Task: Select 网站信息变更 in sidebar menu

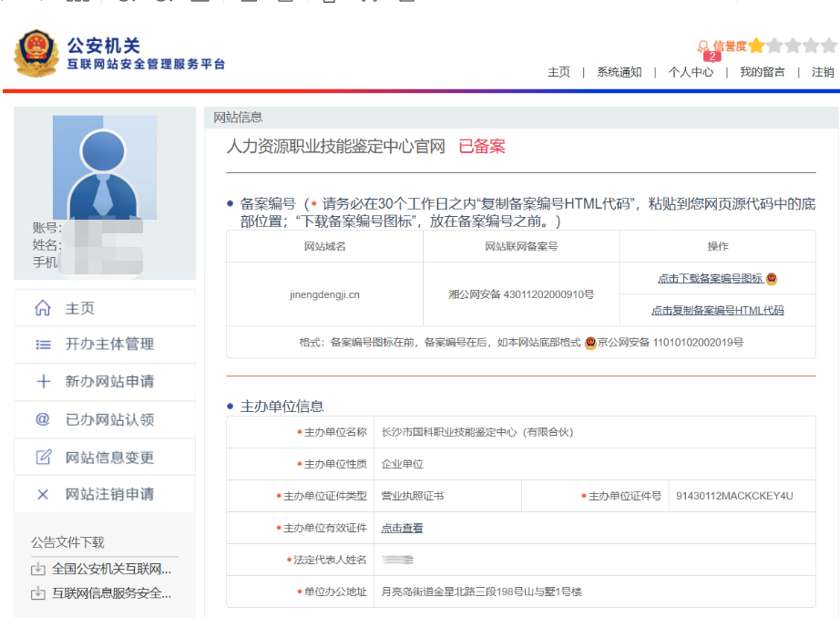Action: coord(109,458)
